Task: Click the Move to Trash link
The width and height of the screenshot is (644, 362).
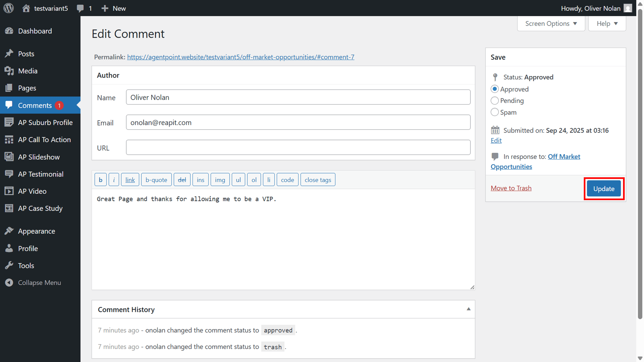Action: pos(511,188)
